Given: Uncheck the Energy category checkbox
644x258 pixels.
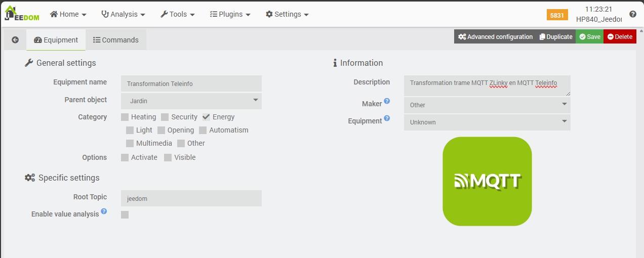Looking at the screenshot, I should 206,117.
